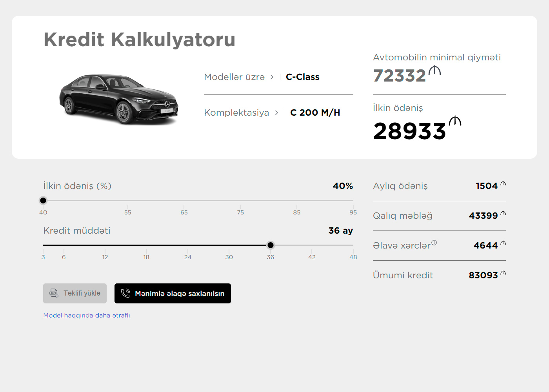The width and height of the screenshot is (549, 392).
Task: Click the info icon beside Əlavə xərclər
Action: [434, 243]
